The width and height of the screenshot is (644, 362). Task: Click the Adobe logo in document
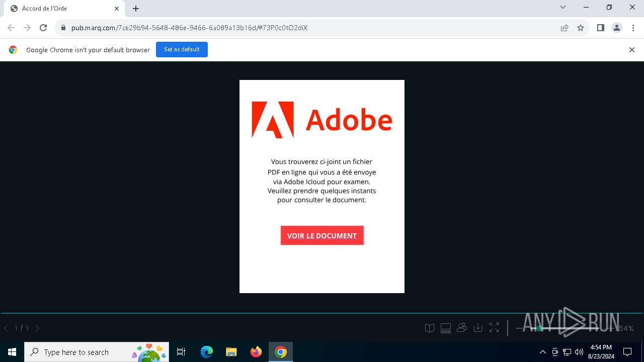coord(322,120)
